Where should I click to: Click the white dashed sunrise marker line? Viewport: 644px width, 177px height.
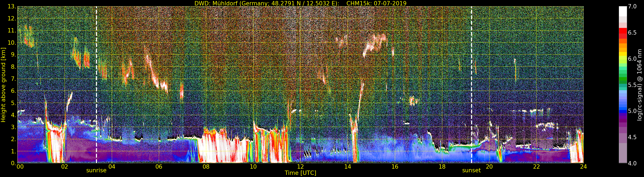tap(96, 85)
